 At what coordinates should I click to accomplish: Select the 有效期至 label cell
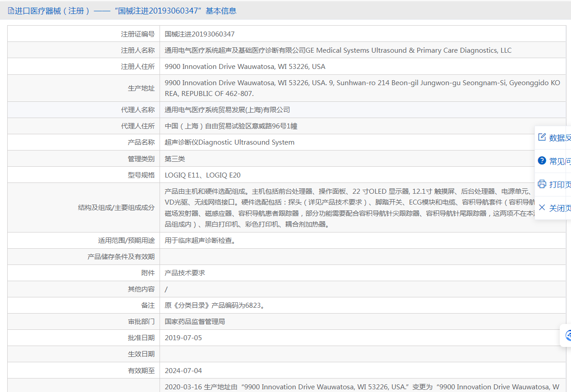(84, 370)
